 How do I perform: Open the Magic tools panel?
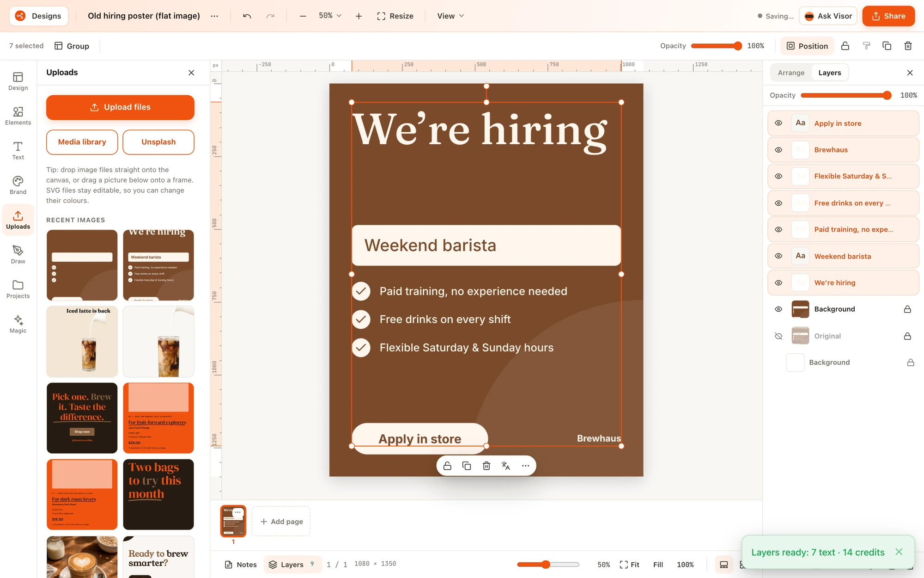18,324
